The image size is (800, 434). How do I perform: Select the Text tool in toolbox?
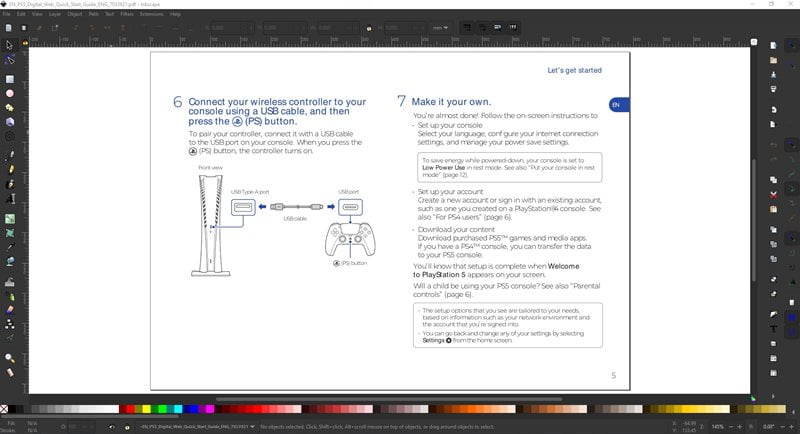[9, 199]
